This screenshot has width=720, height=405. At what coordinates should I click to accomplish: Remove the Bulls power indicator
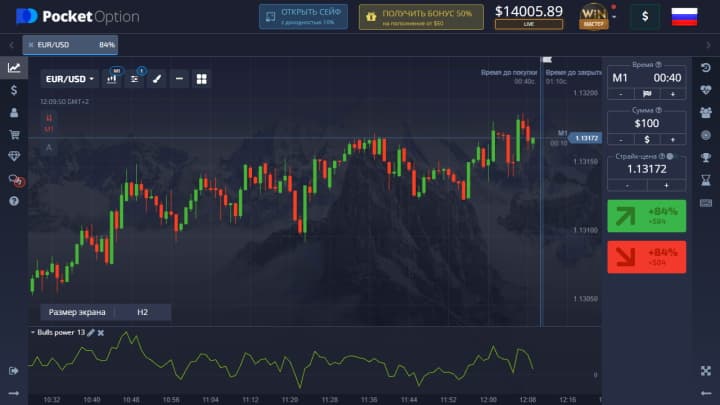[x=101, y=332]
